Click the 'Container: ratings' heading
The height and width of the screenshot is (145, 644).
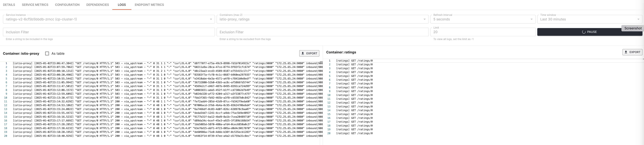pos(341,52)
